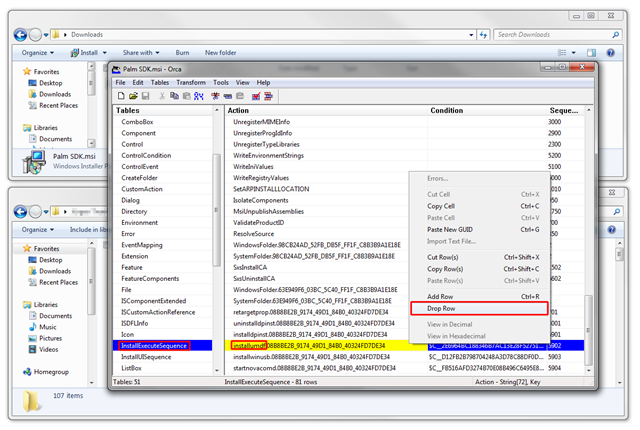Open recent pages arrow in lower Explorer window
Image resolution: width=640 pixels, height=430 pixels.
[x=46, y=211]
